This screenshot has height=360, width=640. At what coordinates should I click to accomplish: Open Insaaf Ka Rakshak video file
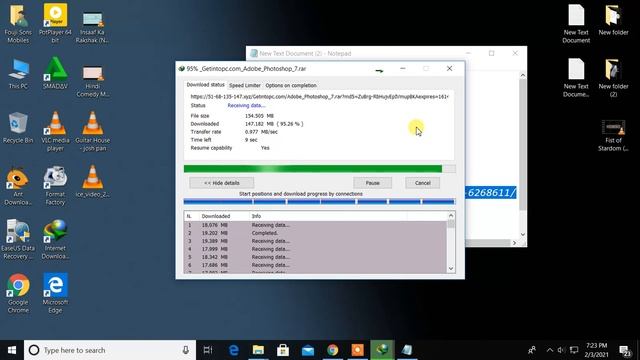point(92,27)
